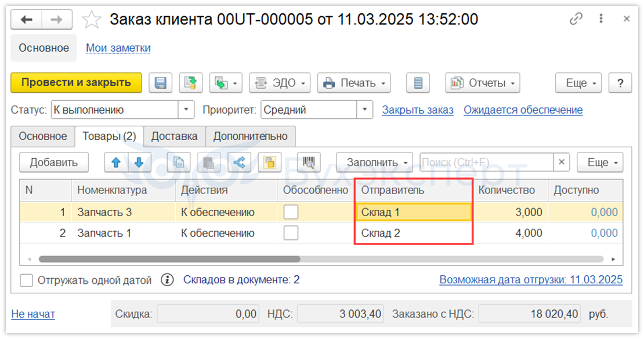Screen dimensions: 644x339
Task: Click the info icon near shipment checkbox
Action: pyautogui.click(x=167, y=280)
